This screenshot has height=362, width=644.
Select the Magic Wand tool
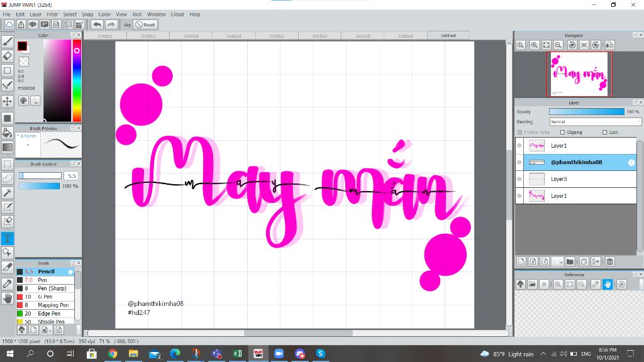click(x=8, y=192)
